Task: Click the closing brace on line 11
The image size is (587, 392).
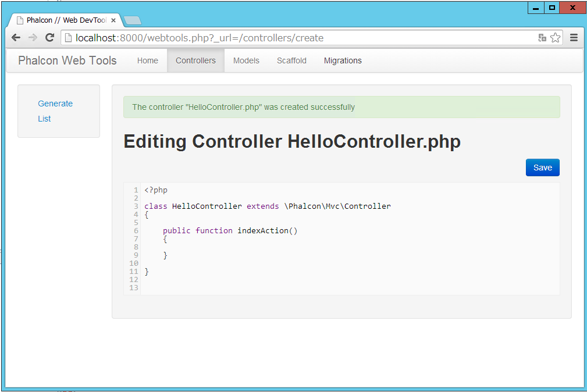Action: 147,272
